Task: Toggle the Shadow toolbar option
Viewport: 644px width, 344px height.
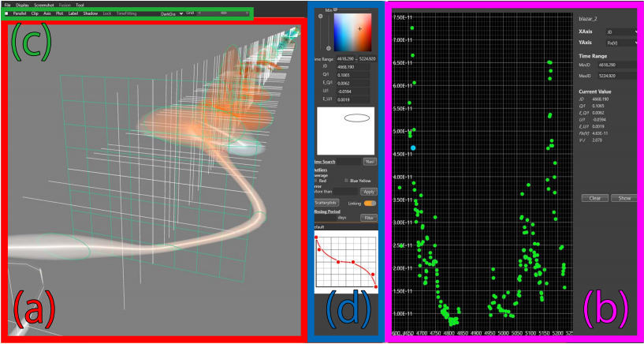Action: pos(91,13)
